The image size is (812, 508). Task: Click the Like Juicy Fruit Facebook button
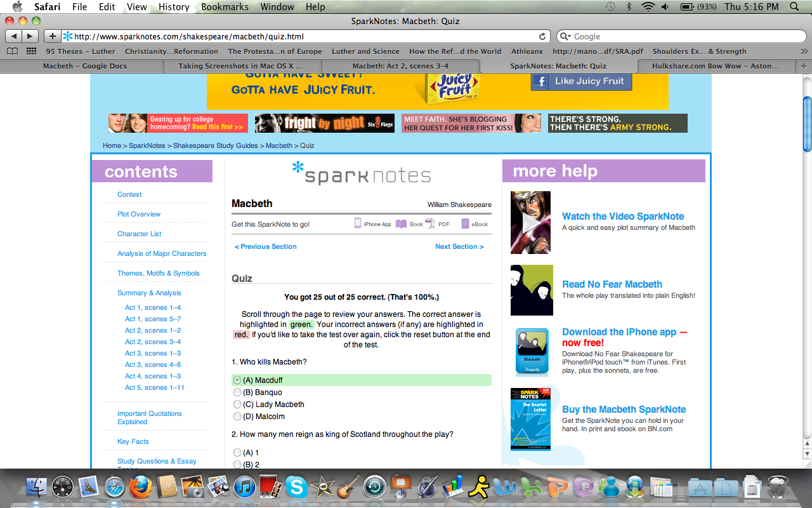(x=582, y=81)
